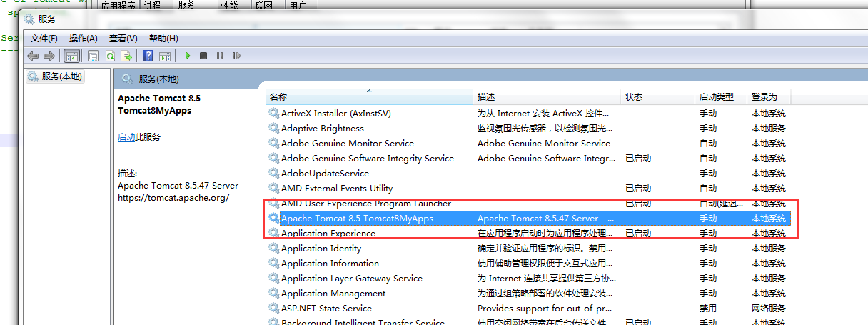
Task: Sort services by 状态 column header
Action: (x=634, y=97)
